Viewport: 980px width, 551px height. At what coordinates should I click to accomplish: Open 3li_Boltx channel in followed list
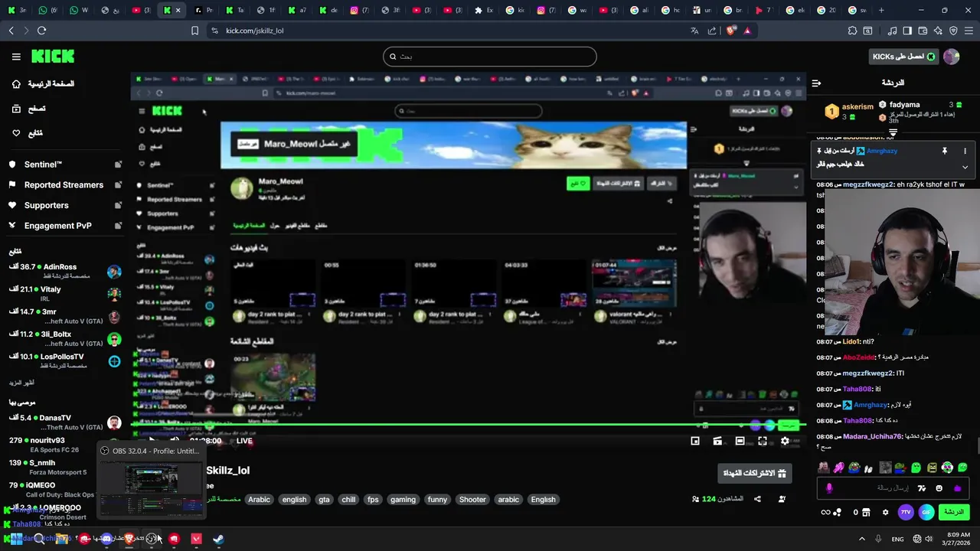(65, 338)
